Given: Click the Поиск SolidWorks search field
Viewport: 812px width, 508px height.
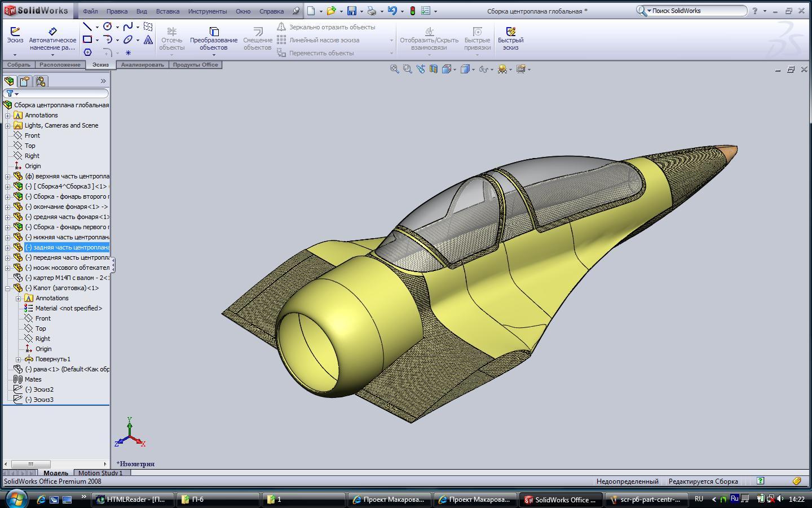Looking at the screenshot, I should tap(698, 11).
